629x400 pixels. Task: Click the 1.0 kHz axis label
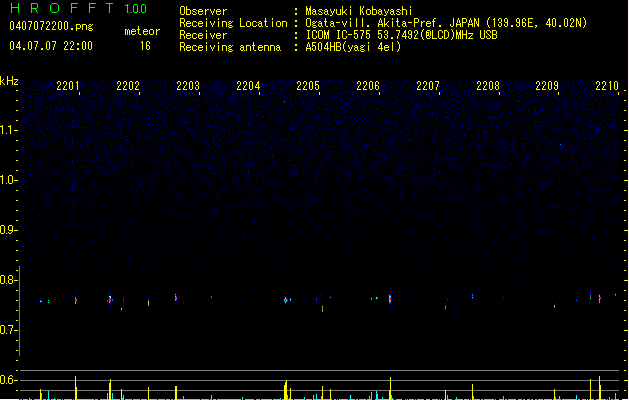click(x=8, y=180)
